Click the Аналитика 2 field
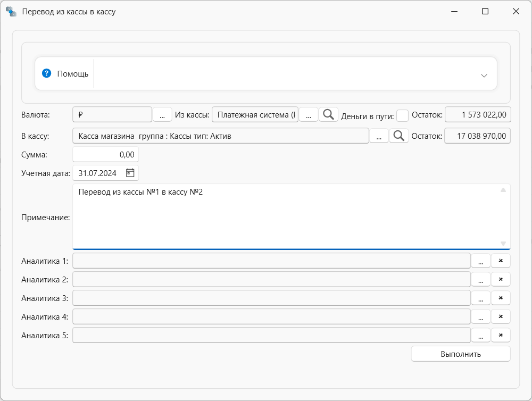This screenshot has width=532, height=401. pos(271,280)
